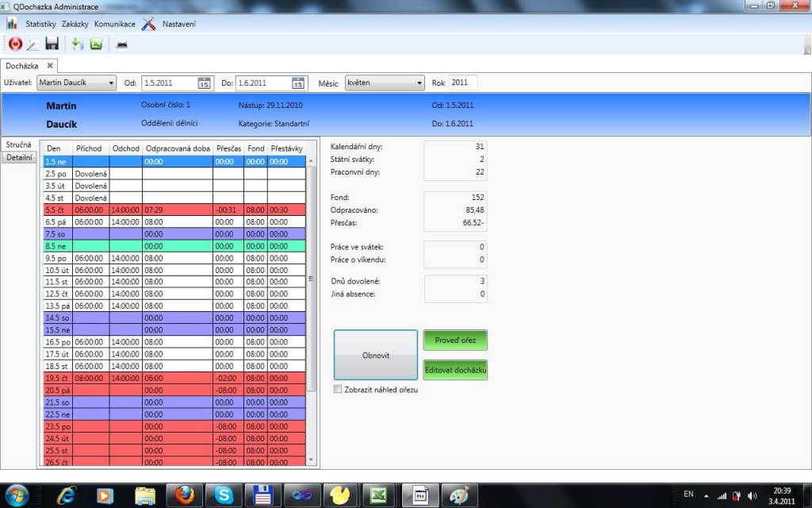Click the green arrow import icon

click(x=78, y=44)
